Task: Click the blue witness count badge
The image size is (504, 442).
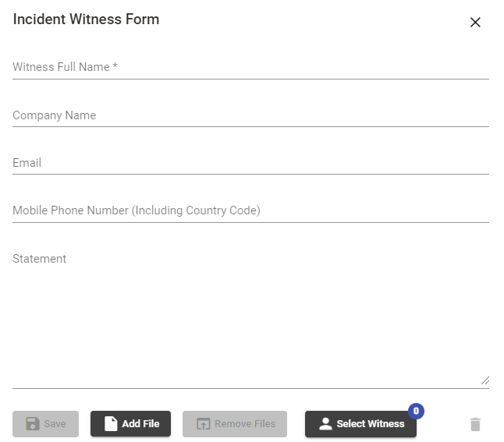Action: pos(416,411)
